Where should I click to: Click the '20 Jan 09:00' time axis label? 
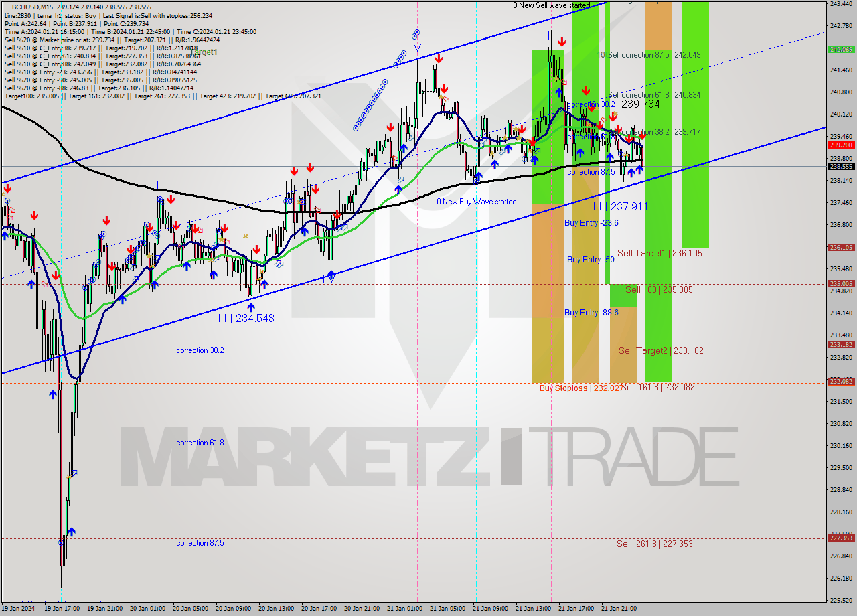tap(233, 609)
